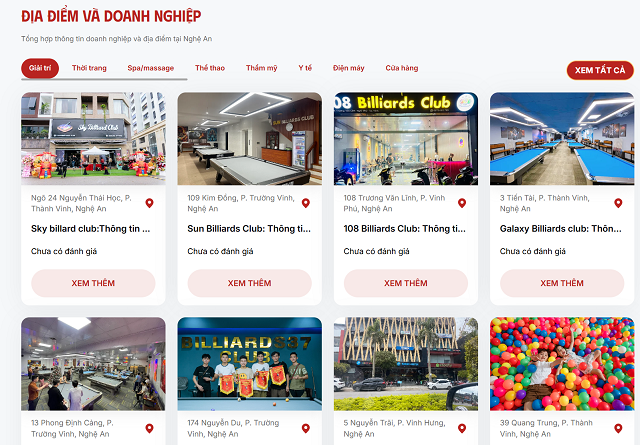
Task: Select the Giải trí category tab
Action: pos(40,68)
